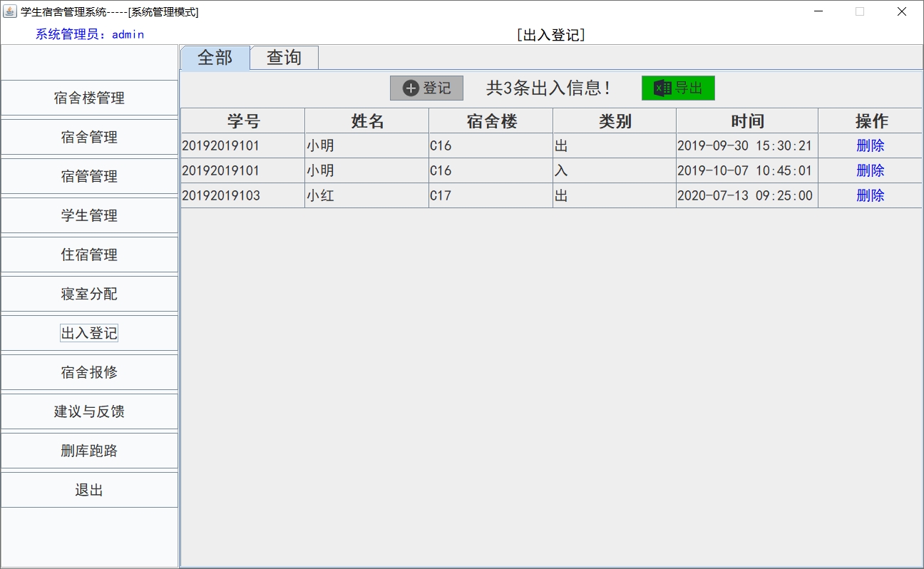Select student ID 20192019103 cell

pos(243,195)
